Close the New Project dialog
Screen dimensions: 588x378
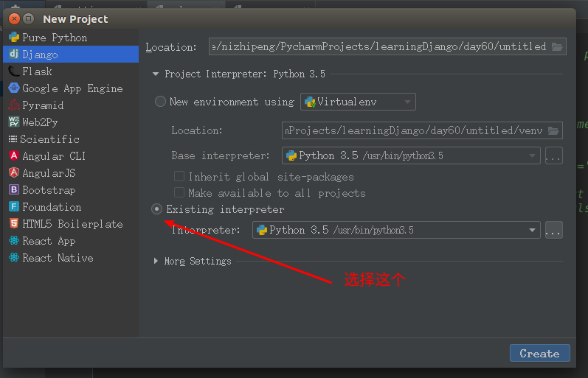pyautogui.click(x=14, y=18)
